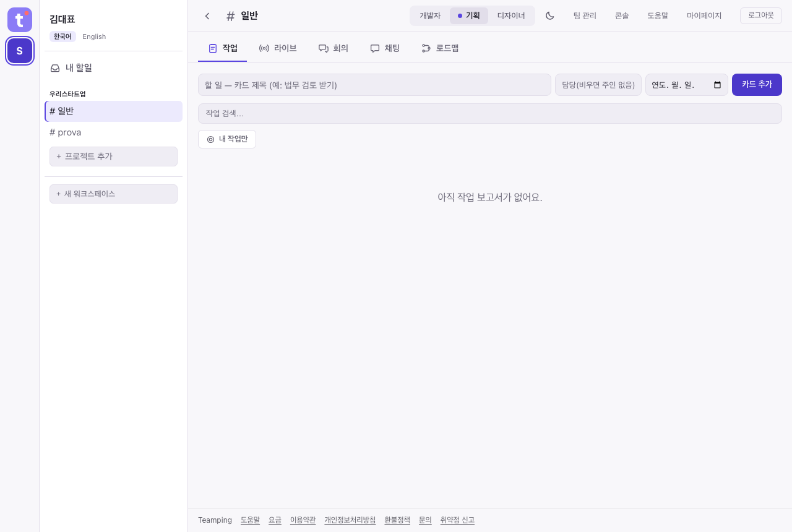Screen dimensions: 792x532
Task: Click the 새 워크스페이스 button
Action: [114, 194]
